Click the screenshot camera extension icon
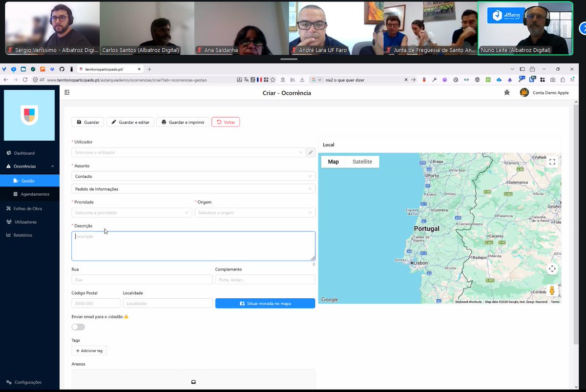586x392 pixels. click(x=553, y=80)
